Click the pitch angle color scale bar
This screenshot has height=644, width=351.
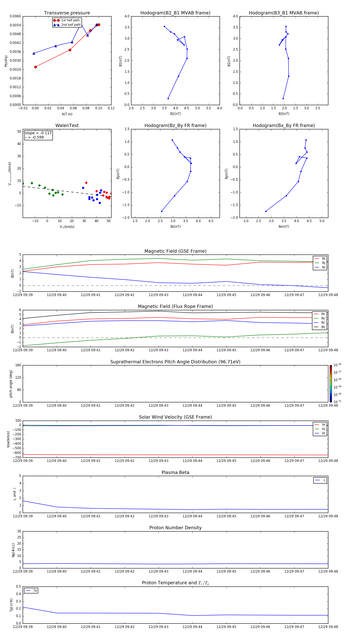click(331, 384)
